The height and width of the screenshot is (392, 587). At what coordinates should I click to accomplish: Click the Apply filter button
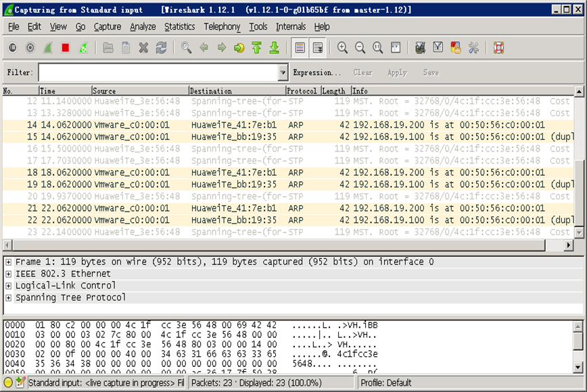[x=397, y=72]
